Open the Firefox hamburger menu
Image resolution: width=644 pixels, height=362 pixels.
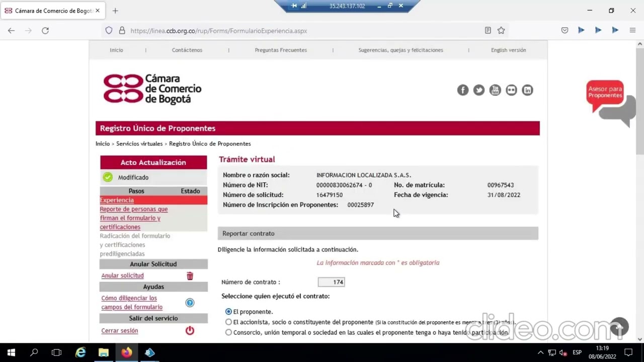pos(632,31)
